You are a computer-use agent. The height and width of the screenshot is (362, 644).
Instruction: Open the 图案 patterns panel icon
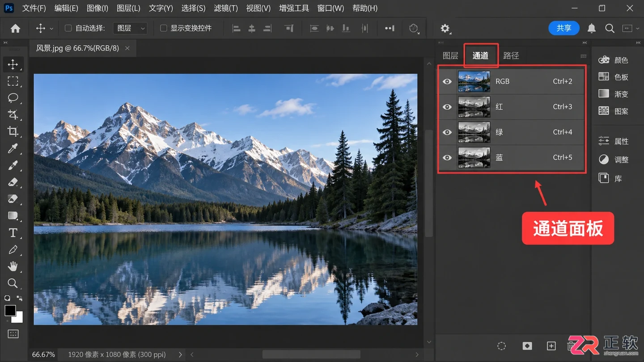click(604, 110)
